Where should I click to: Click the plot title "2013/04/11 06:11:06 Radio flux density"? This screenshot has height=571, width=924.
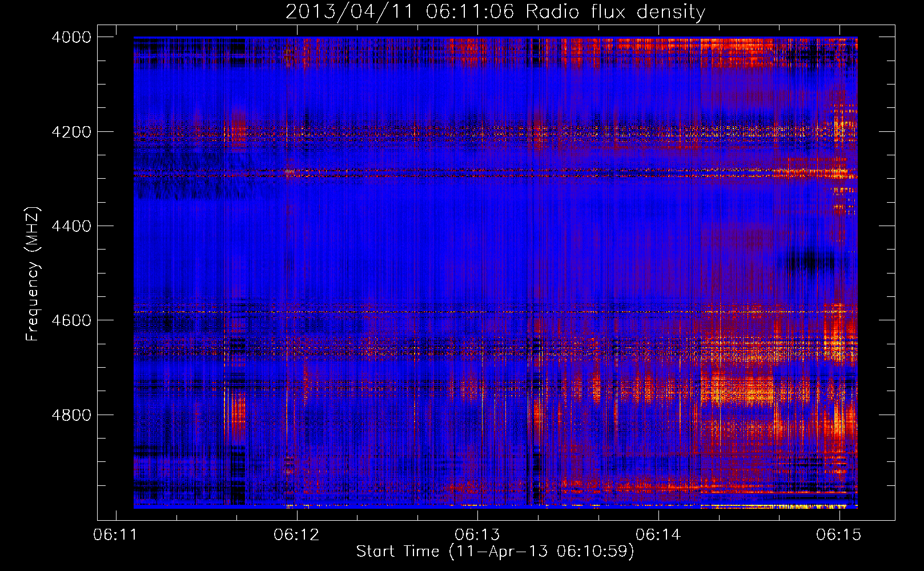[x=495, y=11]
